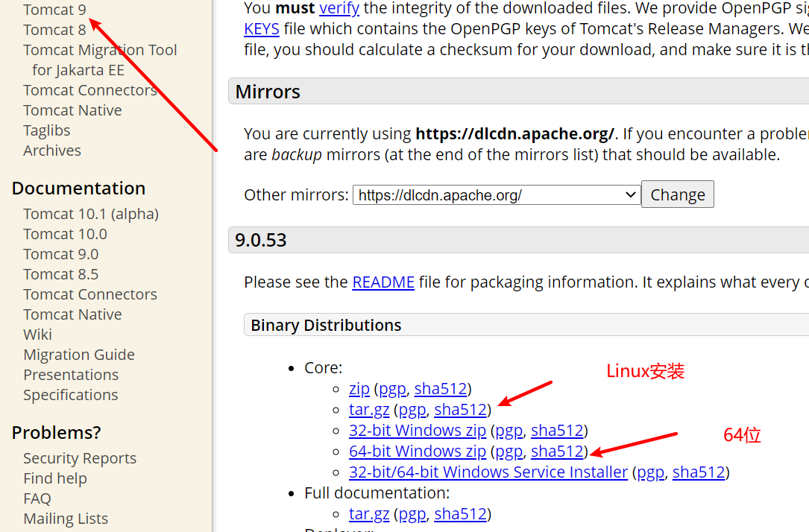Open the README file link
809x532 pixels.
pos(383,282)
